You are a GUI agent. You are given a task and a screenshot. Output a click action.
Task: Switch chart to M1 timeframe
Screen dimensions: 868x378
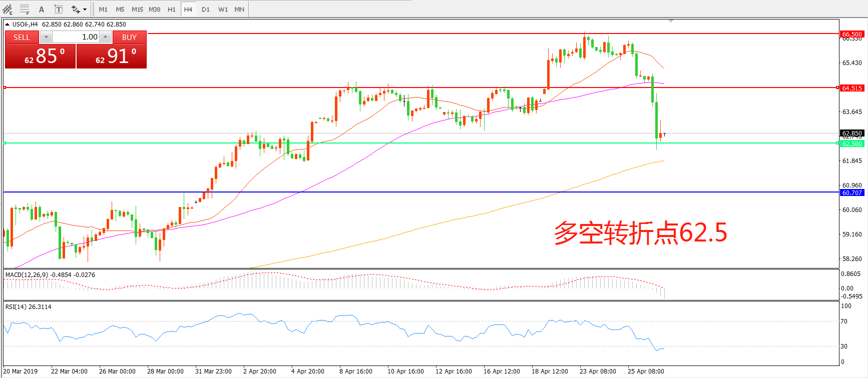pos(103,9)
